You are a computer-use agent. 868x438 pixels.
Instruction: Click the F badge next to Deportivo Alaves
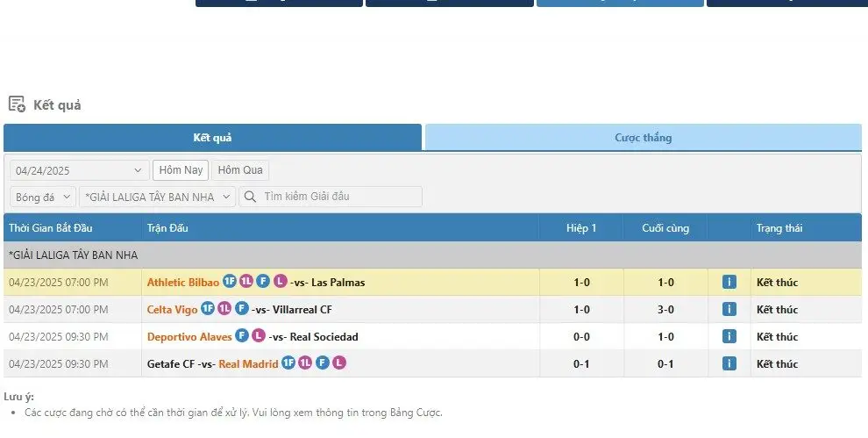pyautogui.click(x=242, y=336)
